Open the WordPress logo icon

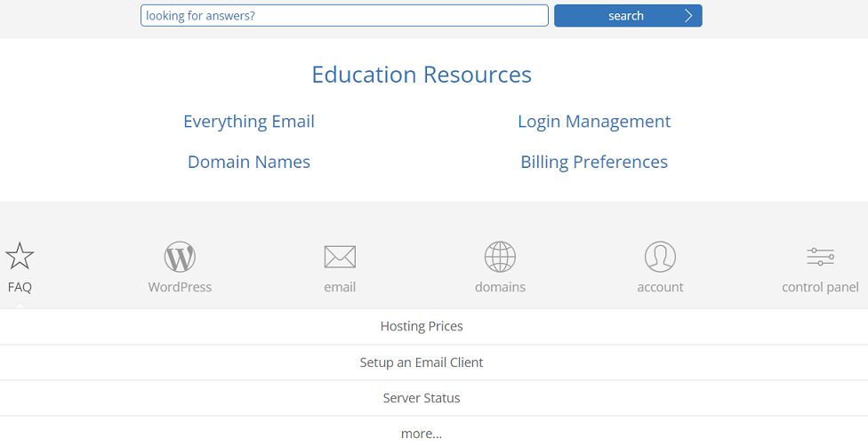(x=180, y=257)
